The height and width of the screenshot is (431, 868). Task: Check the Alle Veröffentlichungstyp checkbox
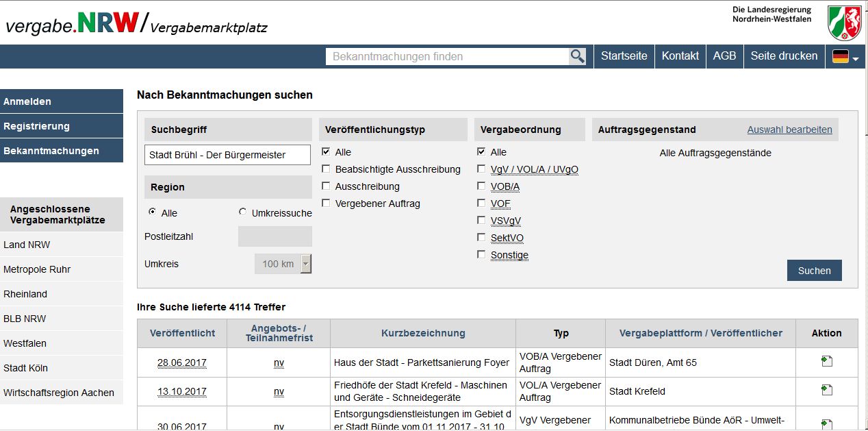pos(327,151)
